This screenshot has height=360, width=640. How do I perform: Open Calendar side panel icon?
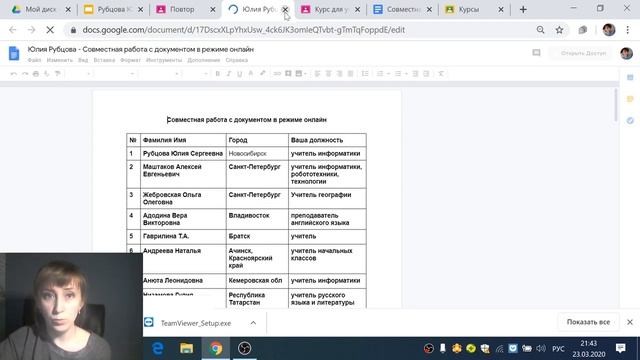pyautogui.click(x=630, y=78)
